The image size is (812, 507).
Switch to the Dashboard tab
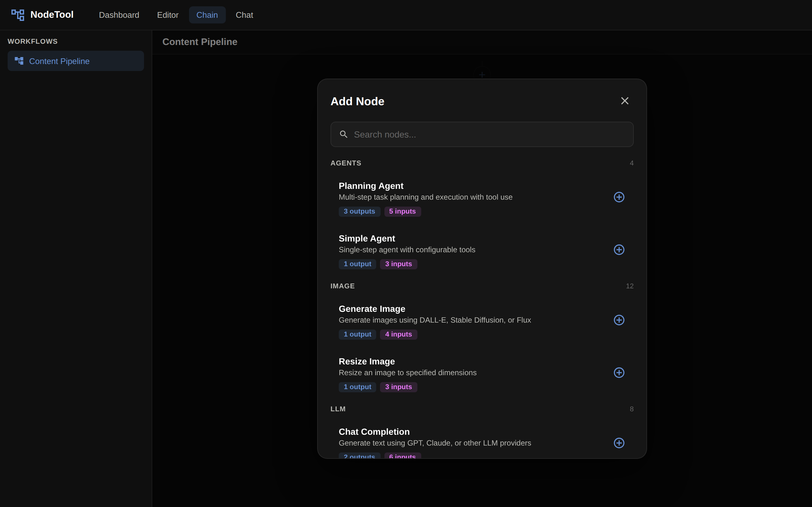(119, 15)
